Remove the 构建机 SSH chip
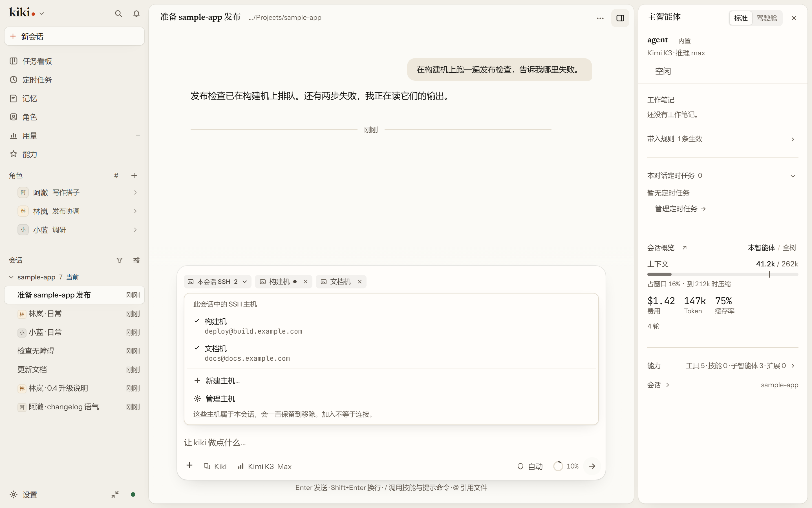812x508 pixels. click(305, 282)
